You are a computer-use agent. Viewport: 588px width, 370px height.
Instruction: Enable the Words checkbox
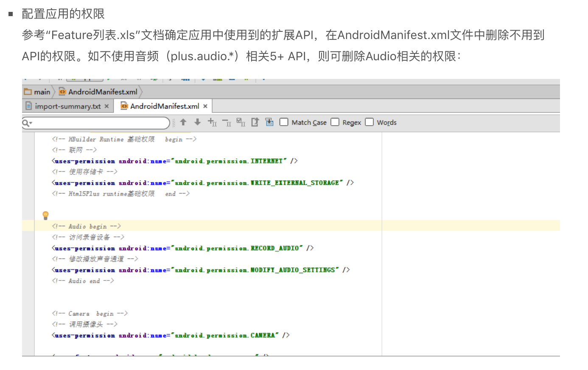370,122
